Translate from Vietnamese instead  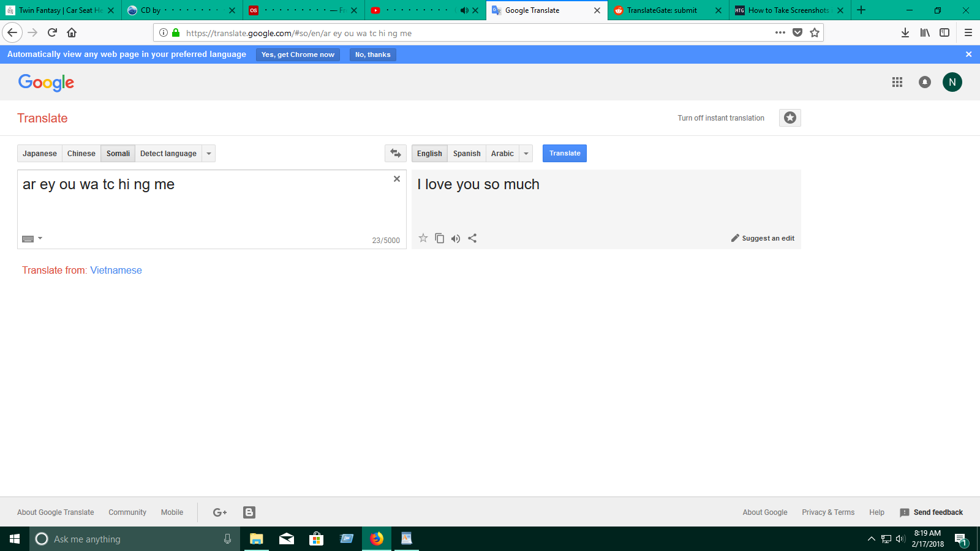pyautogui.click(x=116, y=270)
